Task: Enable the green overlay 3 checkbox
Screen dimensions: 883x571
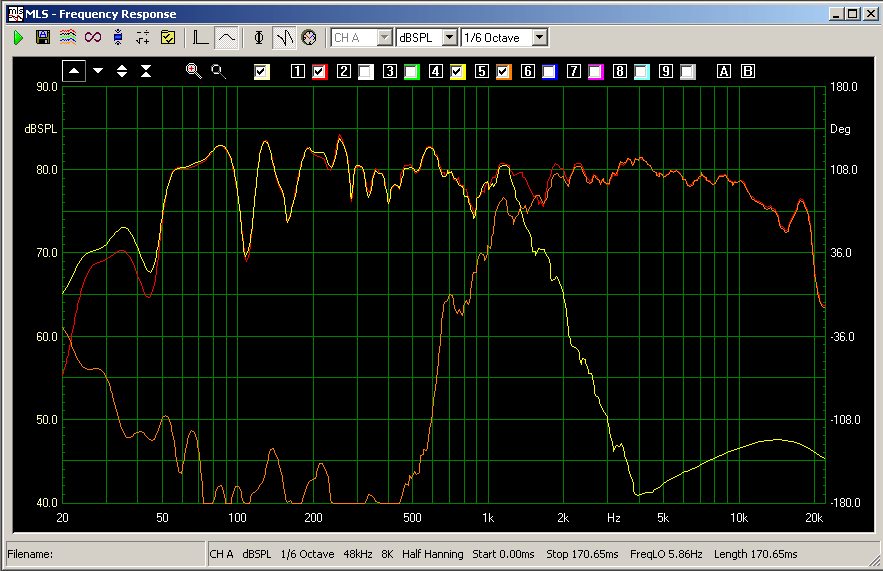Action: tap(412, 72)
